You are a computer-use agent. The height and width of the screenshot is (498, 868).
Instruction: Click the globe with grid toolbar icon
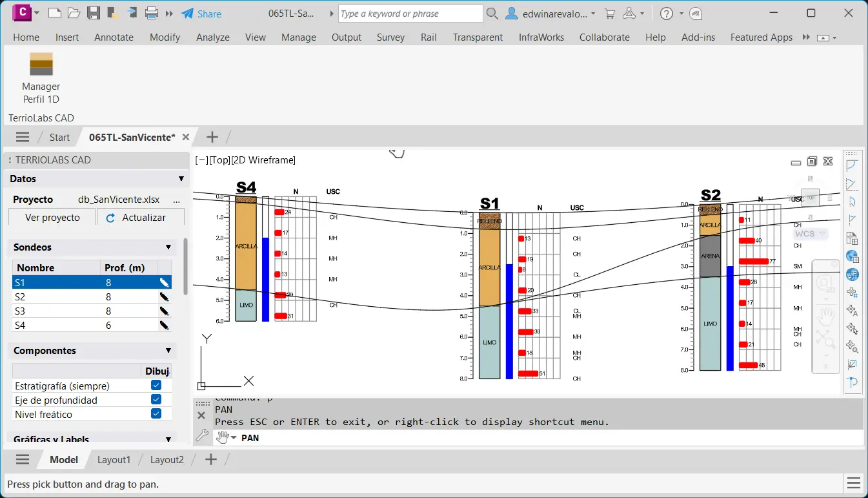(x=852, y=256)
